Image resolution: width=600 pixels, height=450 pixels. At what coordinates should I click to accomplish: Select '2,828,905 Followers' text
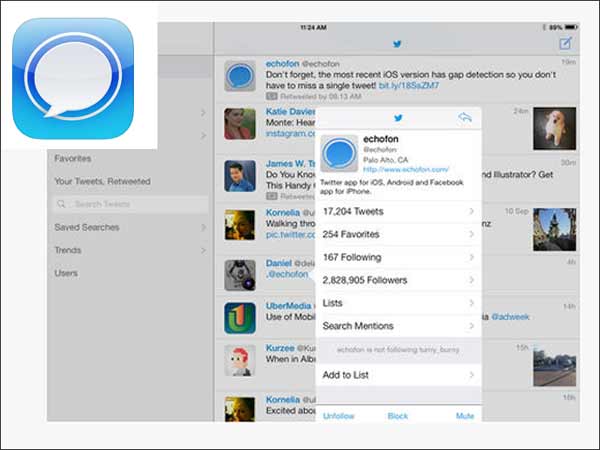tap(365, 280)
